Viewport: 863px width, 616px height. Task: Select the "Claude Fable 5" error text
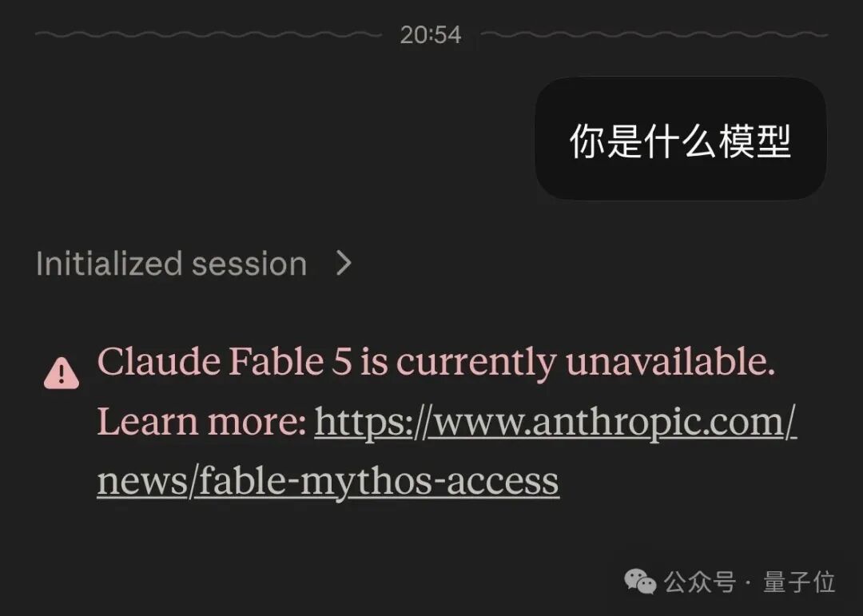[225, 362]
